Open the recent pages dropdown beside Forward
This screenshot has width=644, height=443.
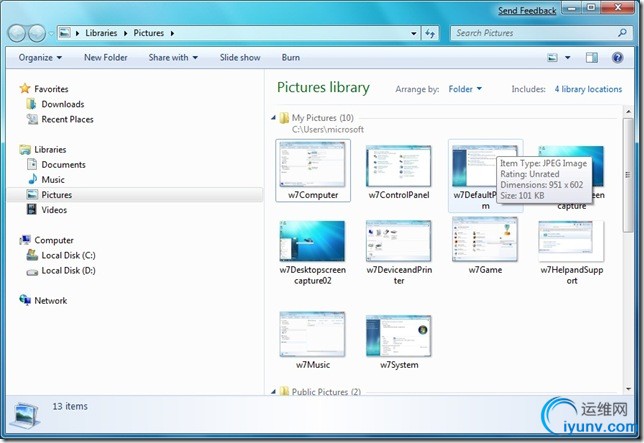(x=51, y=34)
